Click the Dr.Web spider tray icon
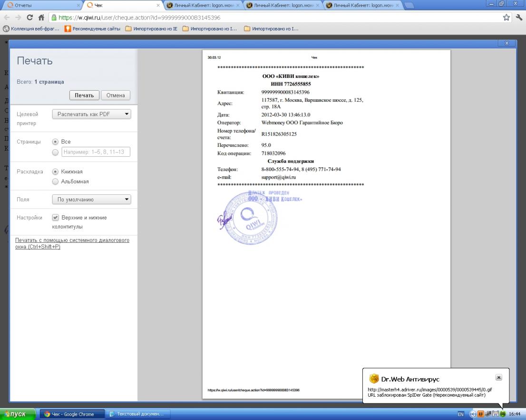The width and height of the screenshot is (526, 420). [x=503, y=414]
